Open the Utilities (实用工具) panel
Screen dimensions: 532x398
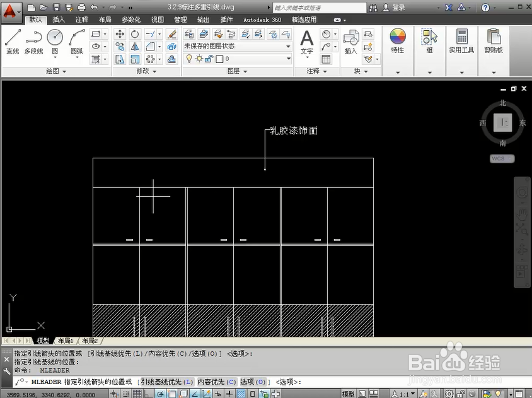(x=461, y=41)
